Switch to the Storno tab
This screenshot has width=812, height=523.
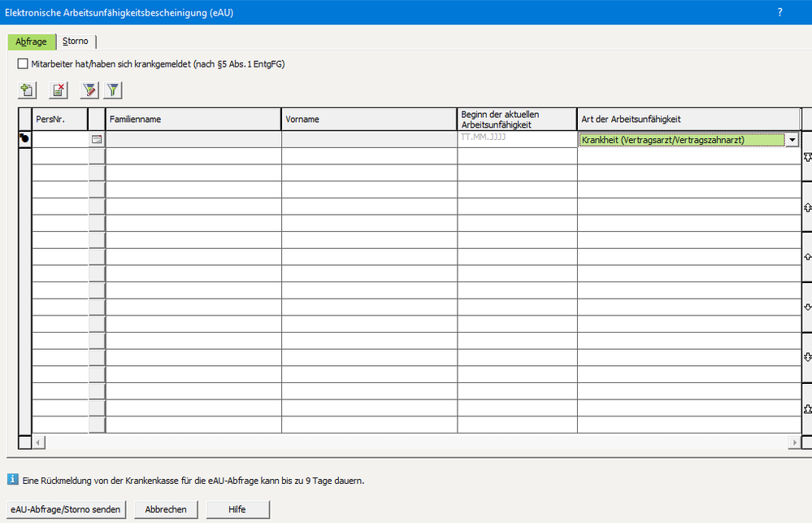click(x=76, y=41)
